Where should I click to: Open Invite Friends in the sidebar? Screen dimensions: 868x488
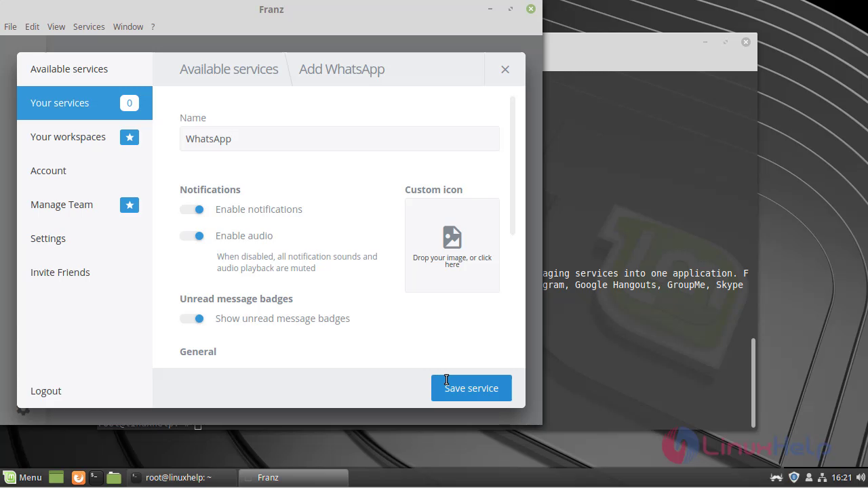[85, 272]
